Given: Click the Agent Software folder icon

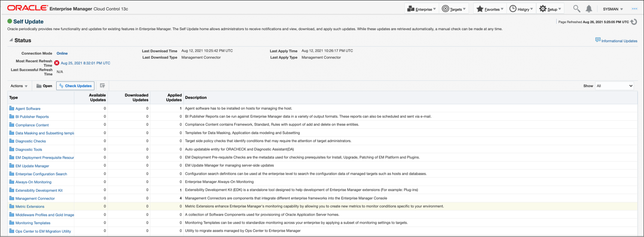Looking at the screenshot, I should tap(12, 108).
